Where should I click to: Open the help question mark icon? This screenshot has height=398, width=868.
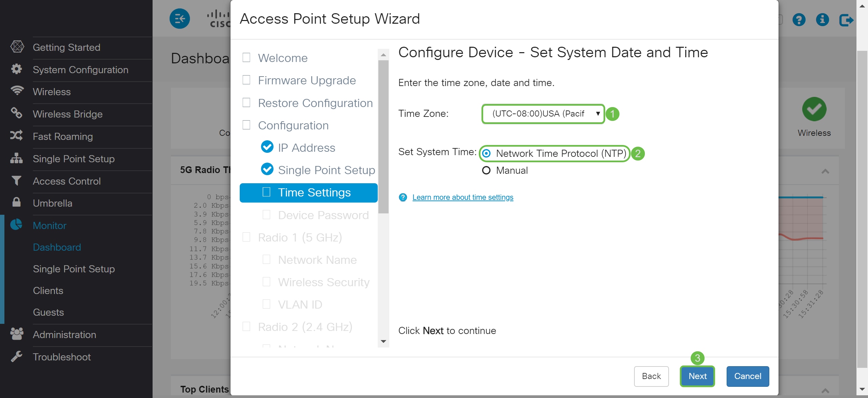pyautogui.click(x=799, y=20)
